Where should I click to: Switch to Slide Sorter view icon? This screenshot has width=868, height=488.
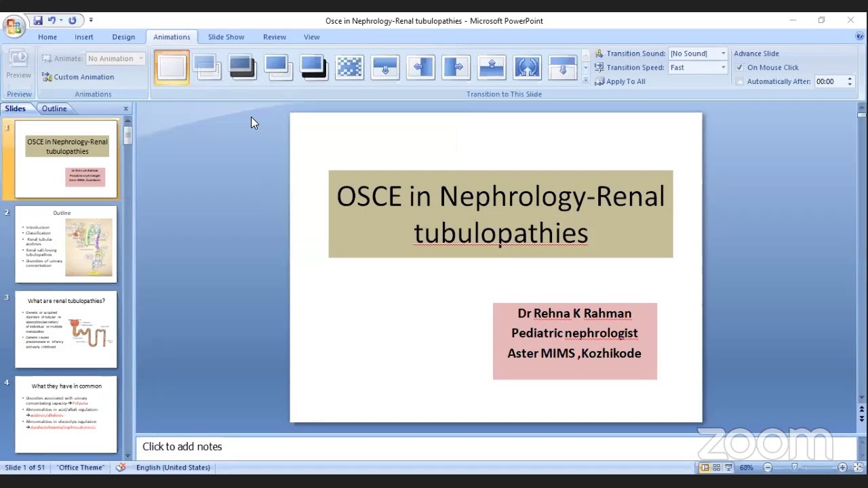717,468
